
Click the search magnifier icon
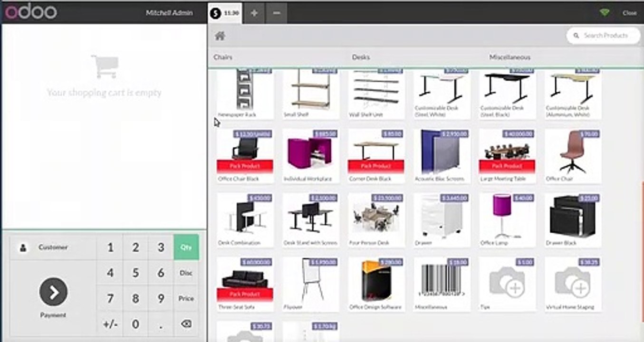577,36
